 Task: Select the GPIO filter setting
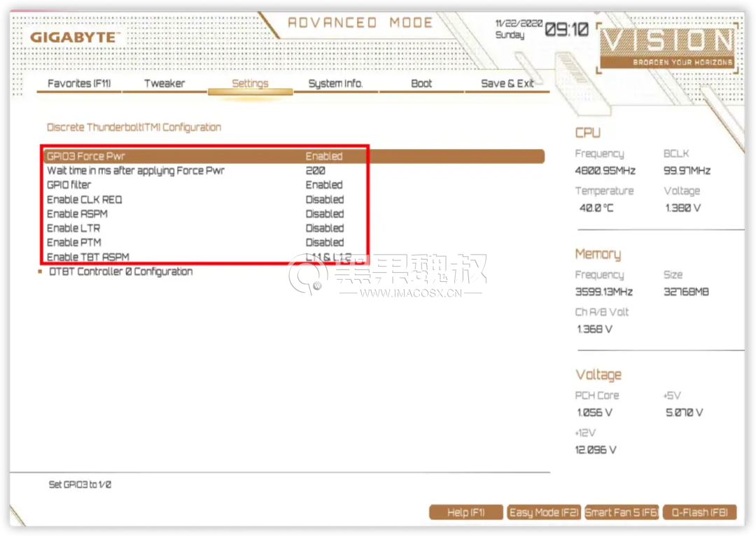tap(69, 185)
